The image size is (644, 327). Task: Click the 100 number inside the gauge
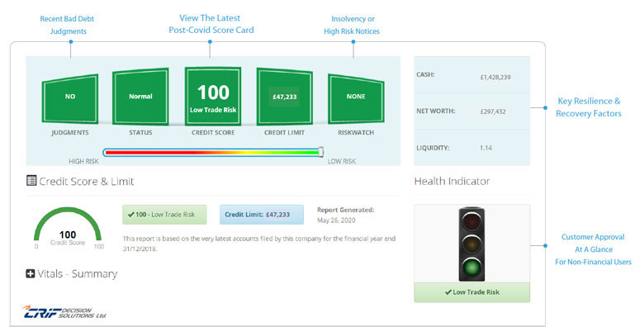point(68,235)
